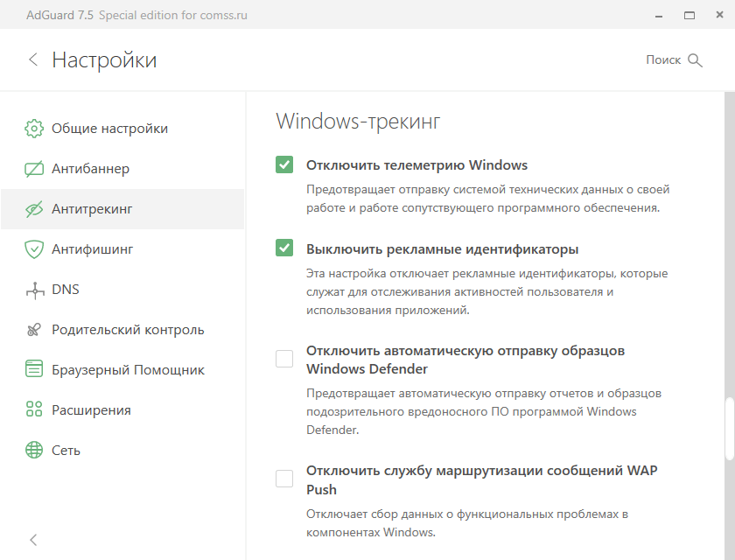The width and height of the screenshot is (735, 560).
Task: Click the vertical scrollbar thumb
Action: [x=730, y=429]
